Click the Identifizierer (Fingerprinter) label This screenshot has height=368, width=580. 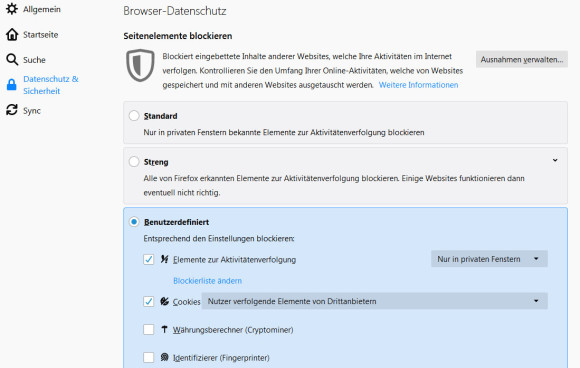coord(221,358)
